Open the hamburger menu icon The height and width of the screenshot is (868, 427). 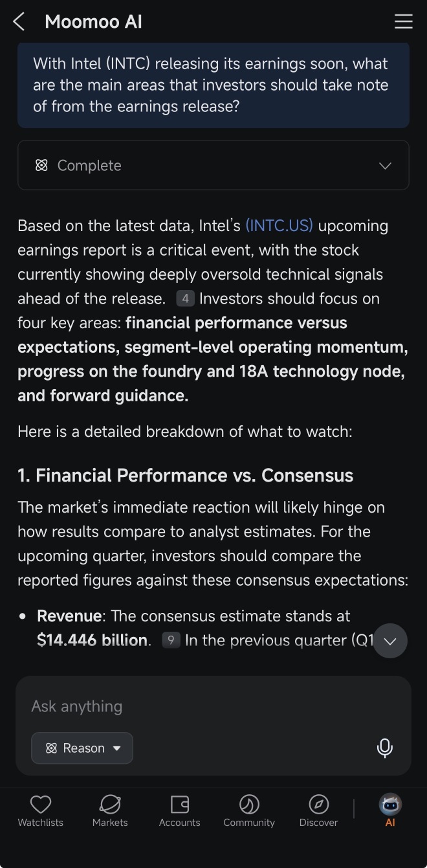coord(403,22)
